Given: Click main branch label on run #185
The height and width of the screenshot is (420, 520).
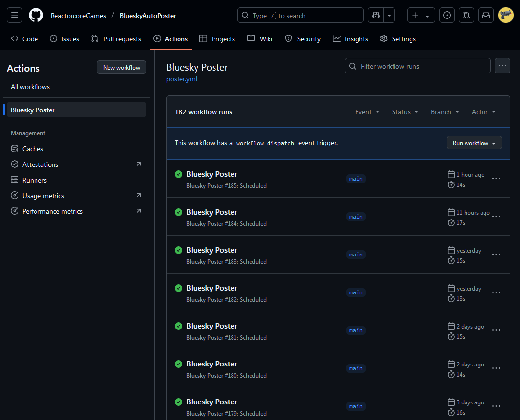Looking at the screenshot, I should (356, 179).
